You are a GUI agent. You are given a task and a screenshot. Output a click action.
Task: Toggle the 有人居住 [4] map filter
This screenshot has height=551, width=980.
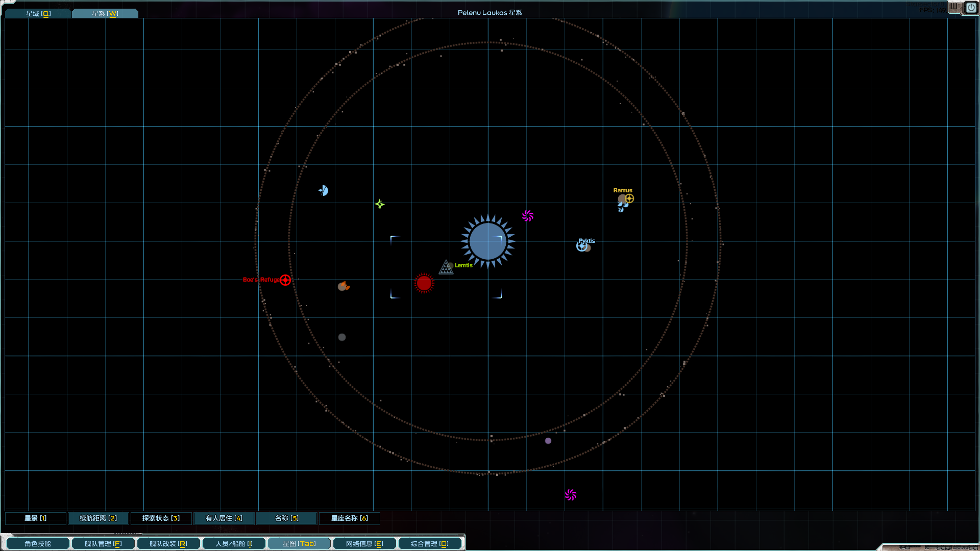[x=224, y=518]
